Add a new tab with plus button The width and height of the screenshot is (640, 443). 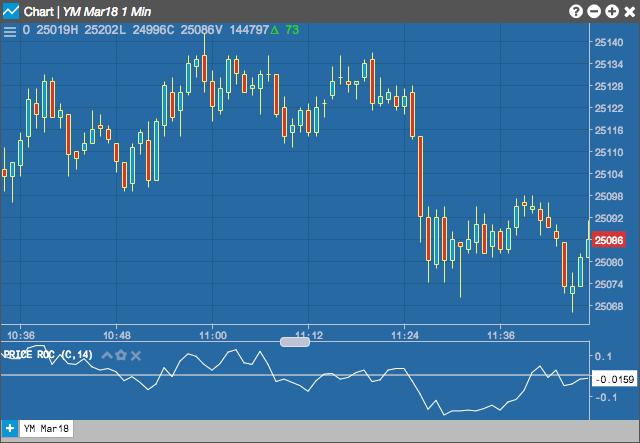[10, 429]
